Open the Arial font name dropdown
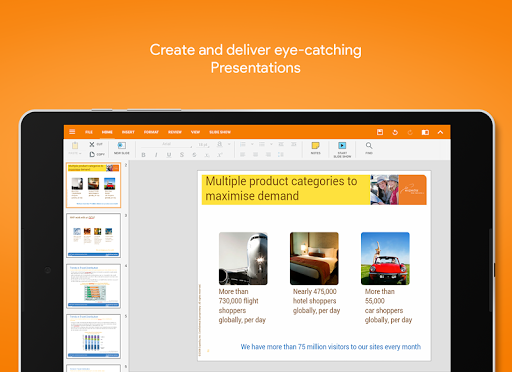This screenshot has height=372, width=512. 167,144
